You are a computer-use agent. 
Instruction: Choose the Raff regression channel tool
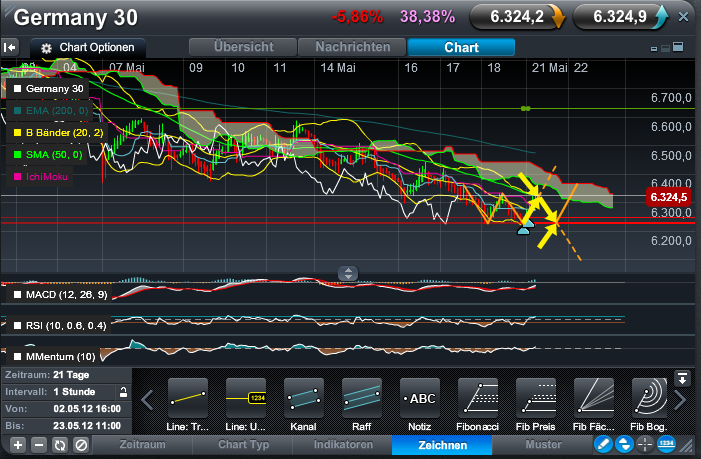tap(361, 398)
